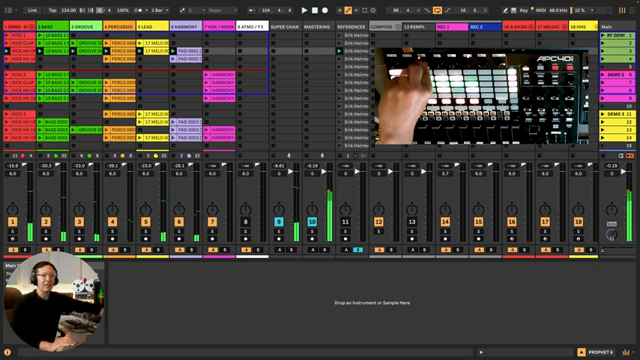This screenshot has width=640, height=360.
Task: Adjust the pan knob of track 1
Action: [13, 209]
